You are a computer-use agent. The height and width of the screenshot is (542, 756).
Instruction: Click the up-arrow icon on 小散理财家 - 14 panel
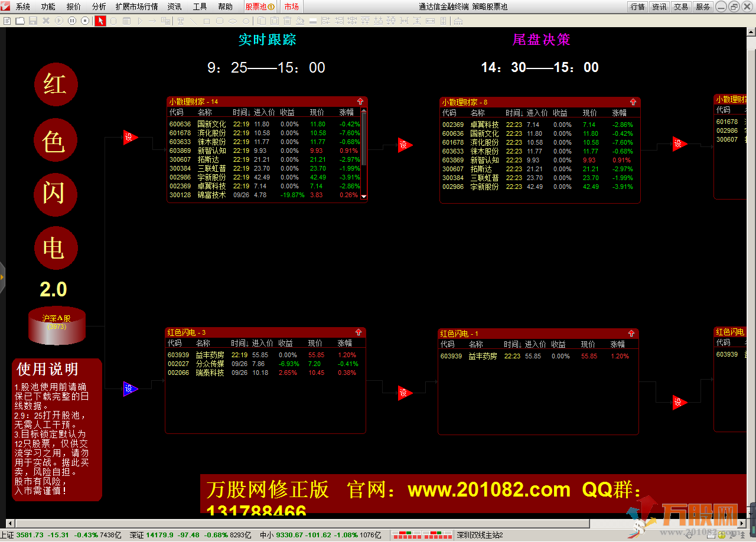point(360,102)
